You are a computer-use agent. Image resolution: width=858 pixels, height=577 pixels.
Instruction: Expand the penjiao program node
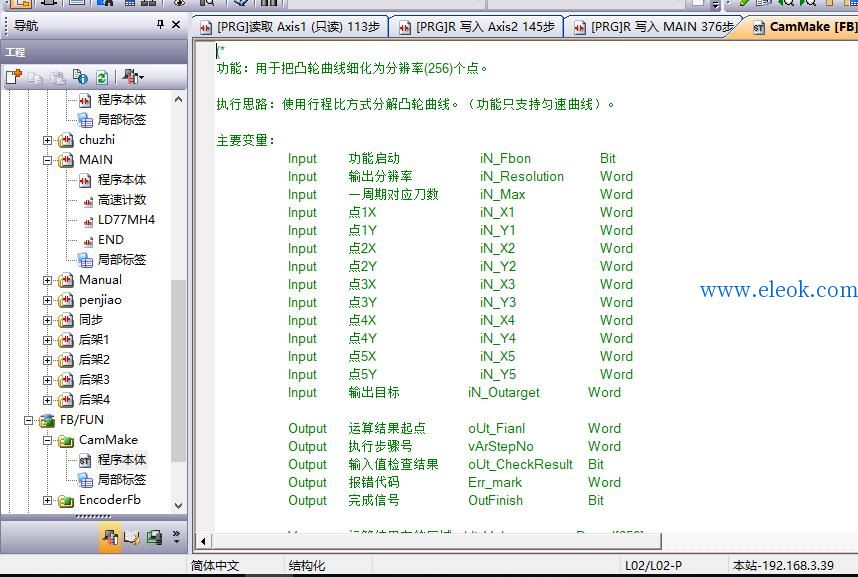click(x=48, y=301)
